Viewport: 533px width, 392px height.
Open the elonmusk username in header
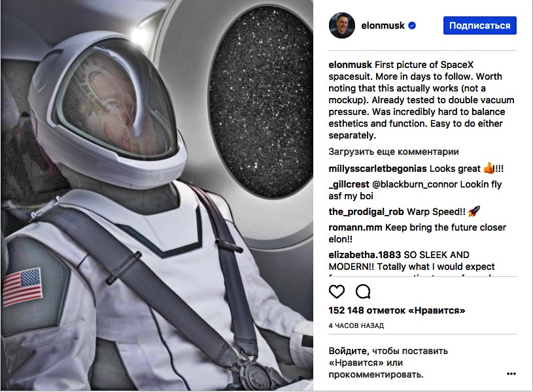click(x=383, y=25)
